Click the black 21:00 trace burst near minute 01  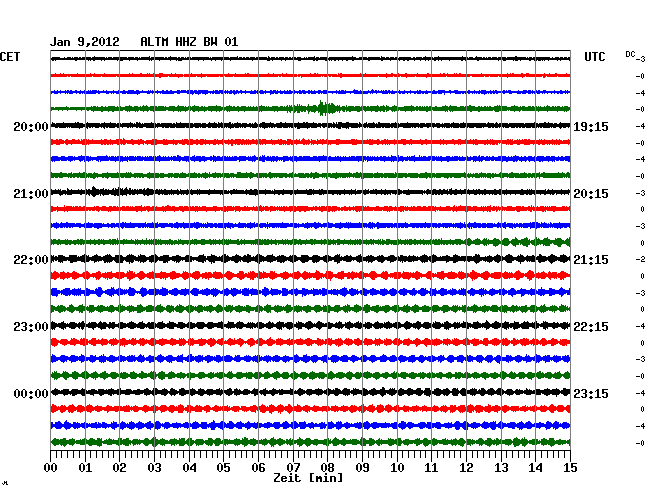click(x=94, y=191)
